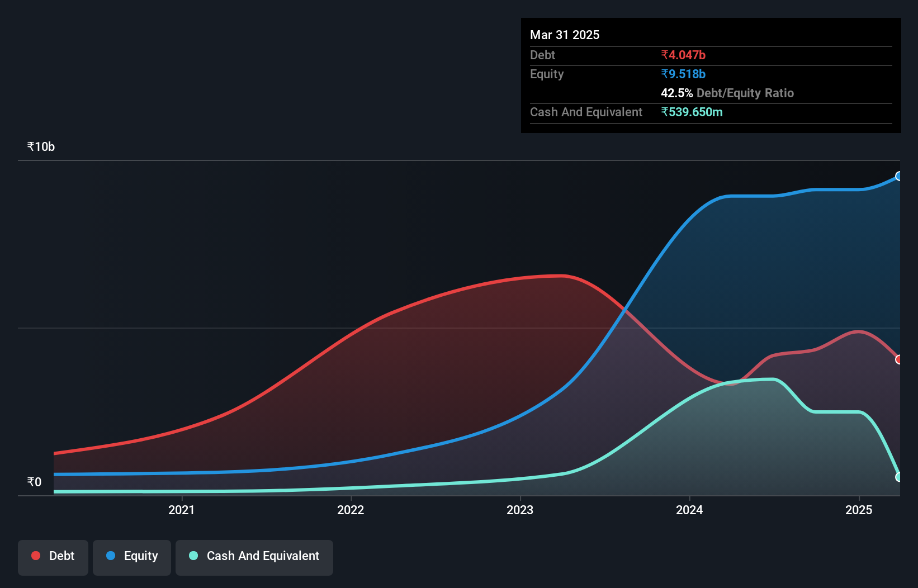Click the 2025 x-axis label
Viewport: 918px width, 588px height.
859,510
